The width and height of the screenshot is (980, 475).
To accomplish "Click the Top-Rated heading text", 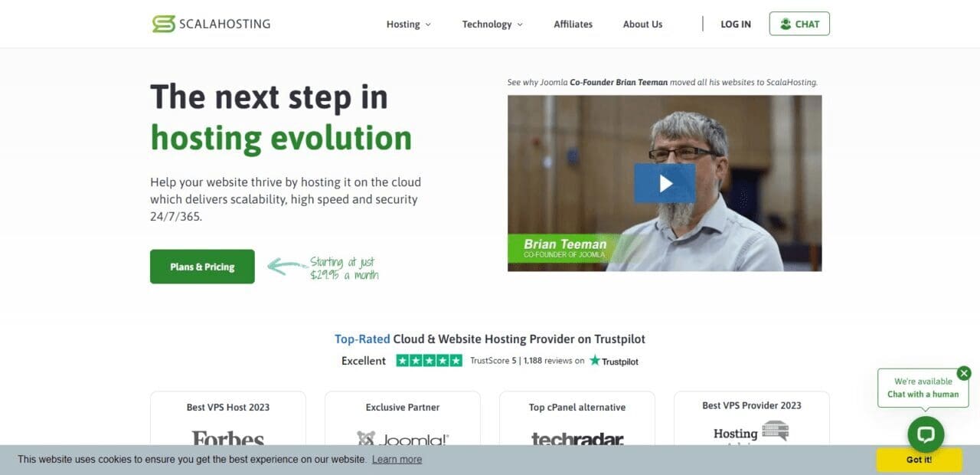I will pos(362,339).
